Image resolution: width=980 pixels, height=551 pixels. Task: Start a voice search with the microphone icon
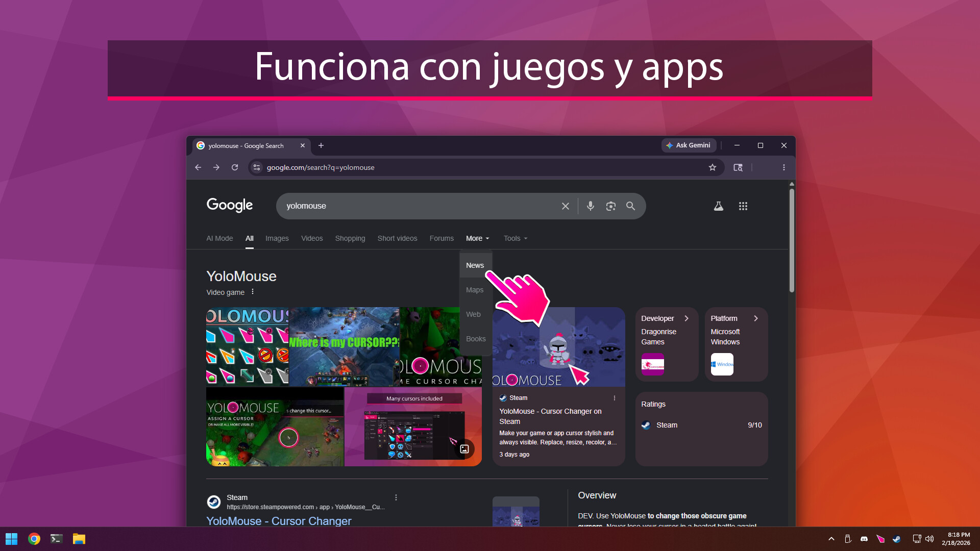[591, 206]
